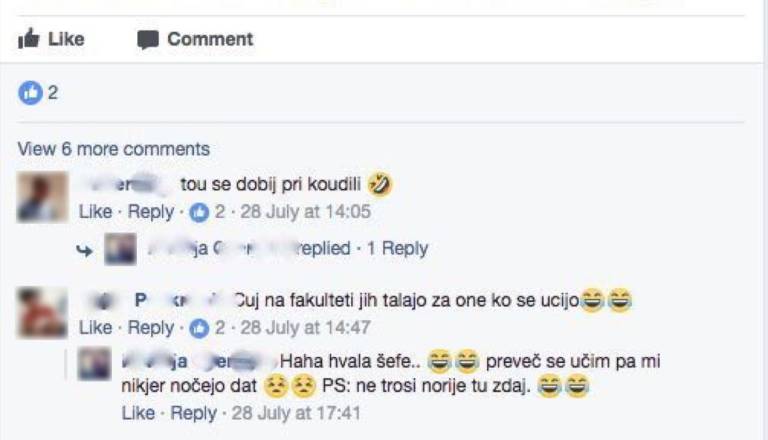Viewport: 768px width, 440px height.
Task: Click the thumbs-up Like button on the post
Action: (51, 40)
